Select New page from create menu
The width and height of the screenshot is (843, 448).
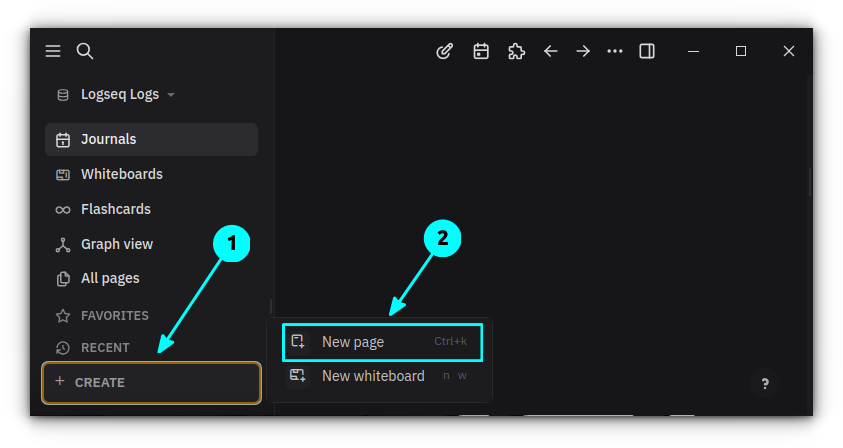pyautogui.click(x=381, y=342)
